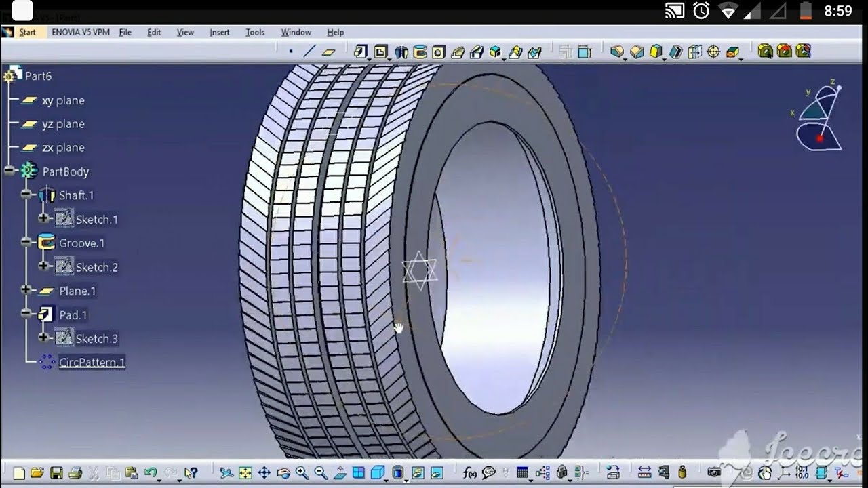
Task: Click the Groove feature icon
Action: [x=420, y=52]
